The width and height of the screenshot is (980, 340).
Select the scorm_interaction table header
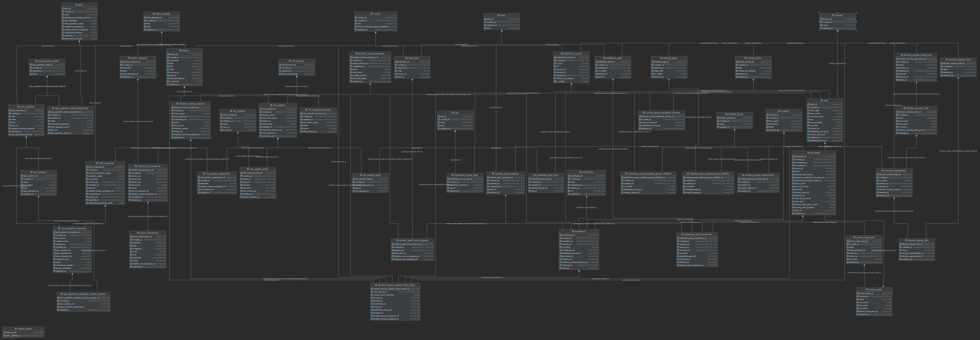coord(148,233)
